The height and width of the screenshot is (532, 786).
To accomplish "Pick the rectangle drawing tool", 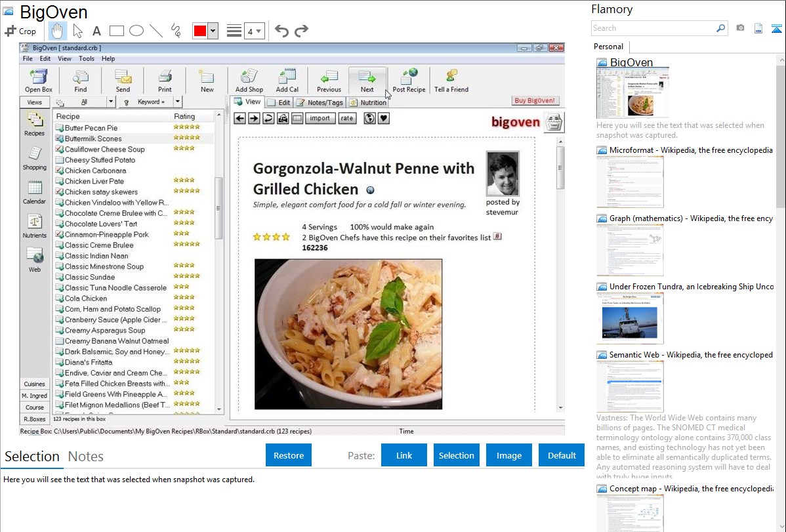I will pos(116,31).
